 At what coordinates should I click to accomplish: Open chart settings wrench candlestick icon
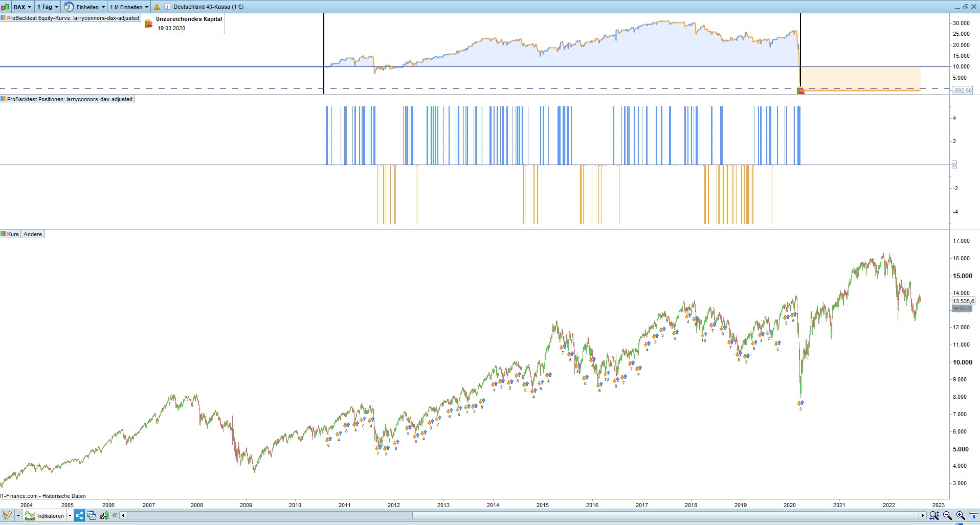(x=104, y=515)
